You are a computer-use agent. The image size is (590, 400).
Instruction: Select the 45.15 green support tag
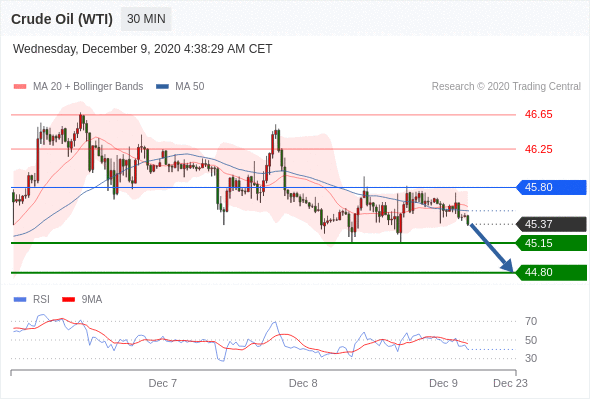tap(551, 243)
